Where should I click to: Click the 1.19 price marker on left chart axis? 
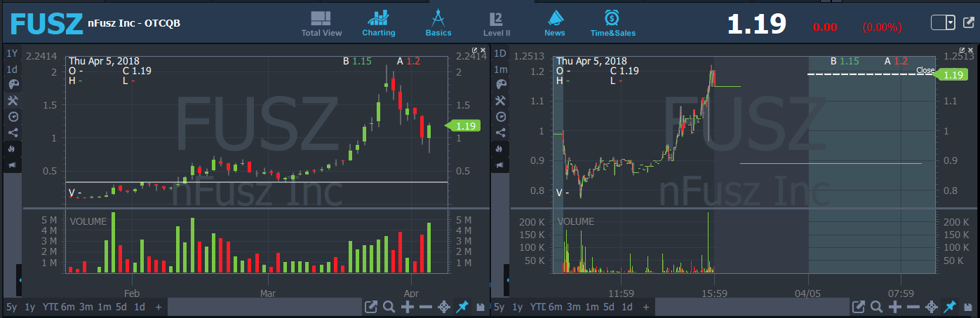pyautogui.click(x=465, y=126)
